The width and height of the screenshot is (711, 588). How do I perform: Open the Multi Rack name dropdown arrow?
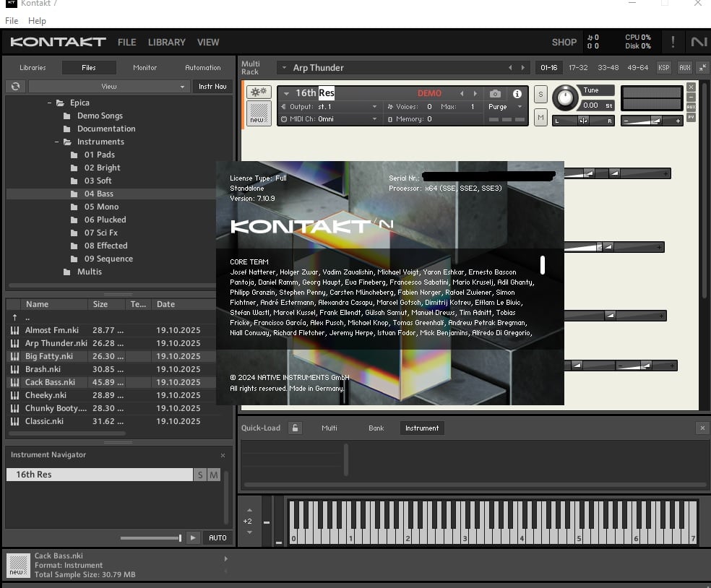tap(284, 68)
